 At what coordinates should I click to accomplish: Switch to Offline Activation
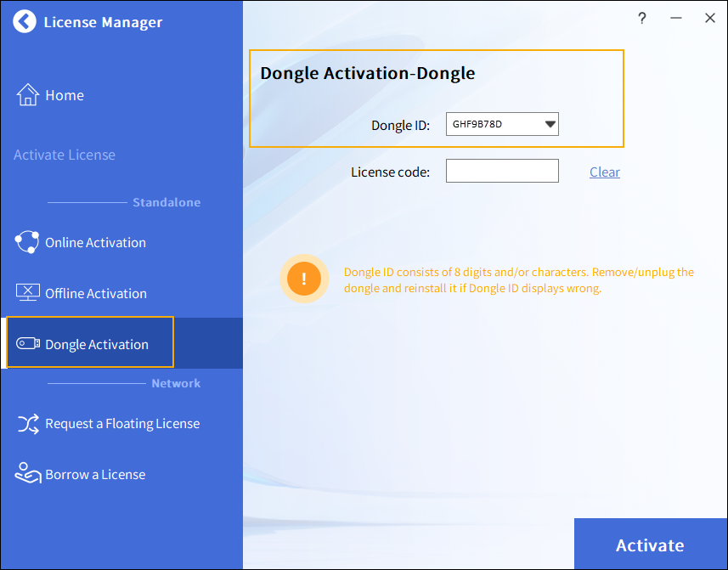coord(96,293)
